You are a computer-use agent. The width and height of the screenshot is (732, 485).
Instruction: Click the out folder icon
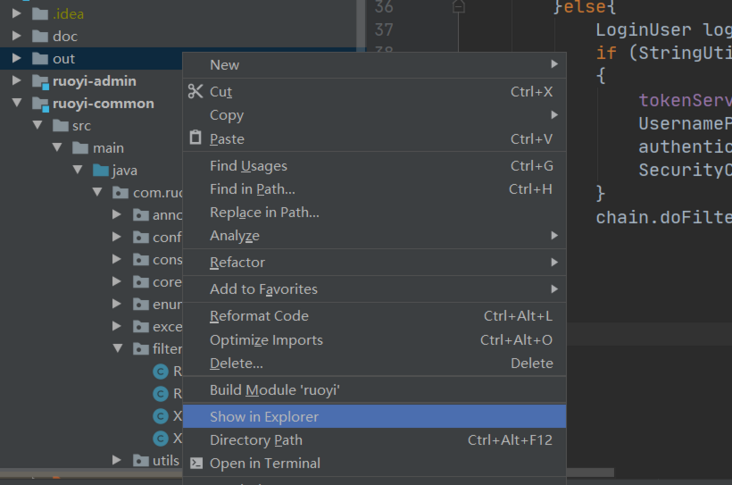(40, 59)
